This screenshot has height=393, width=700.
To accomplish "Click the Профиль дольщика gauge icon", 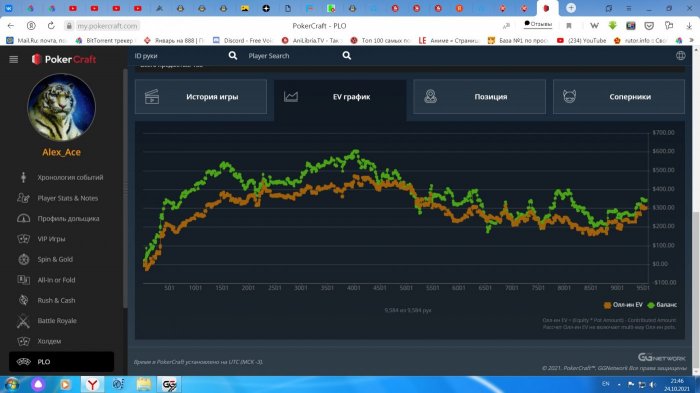I will (x=23, y=218).
